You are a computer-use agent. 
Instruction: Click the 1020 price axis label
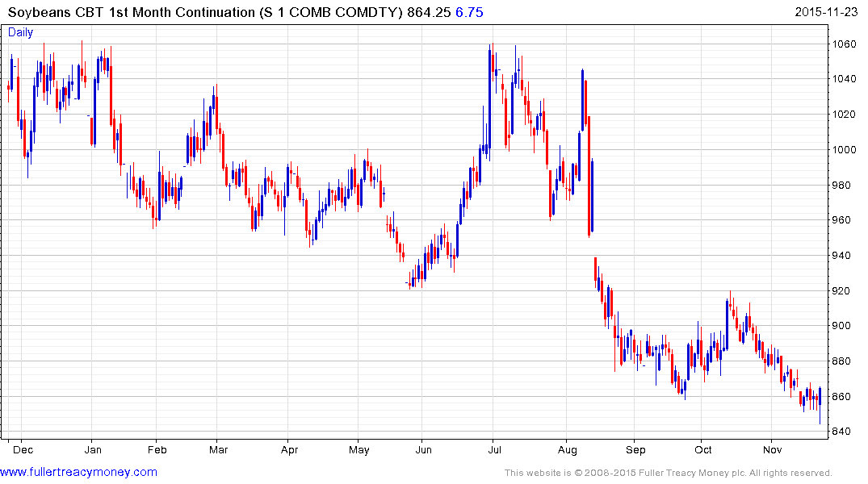coord(845,115)
